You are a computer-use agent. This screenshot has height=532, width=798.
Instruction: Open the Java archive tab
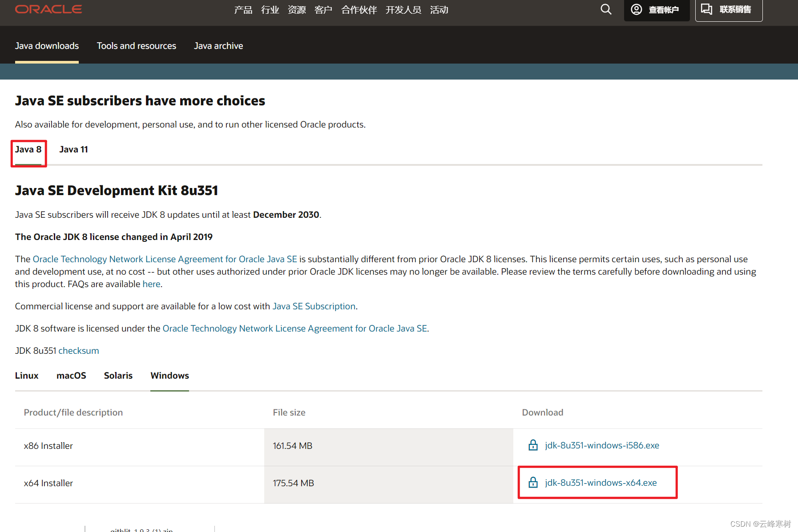point(218,46)
